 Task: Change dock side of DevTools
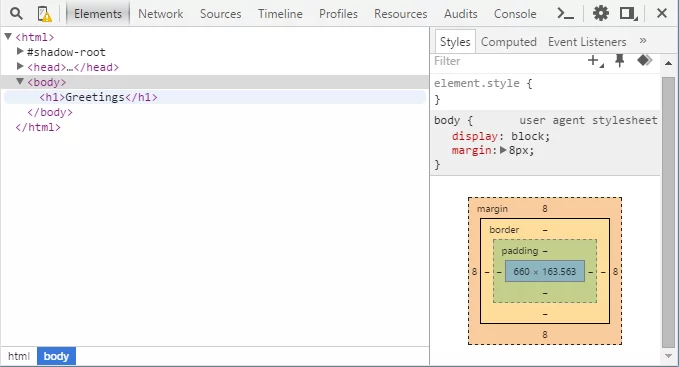pos(628,14)
